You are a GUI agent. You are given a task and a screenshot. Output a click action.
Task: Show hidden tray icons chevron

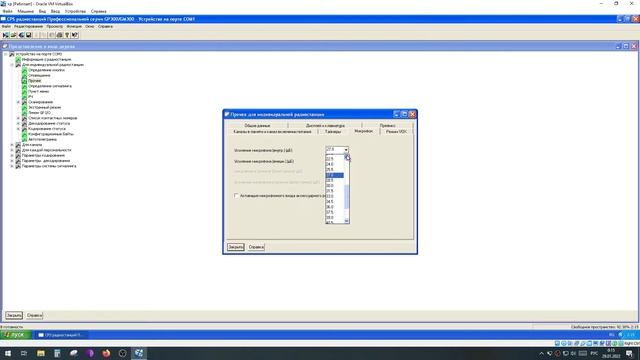coord(541,353)
